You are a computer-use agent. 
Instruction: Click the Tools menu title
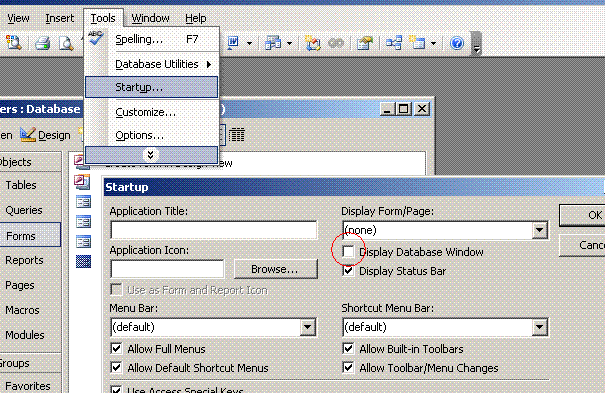(x=103, y=18)
